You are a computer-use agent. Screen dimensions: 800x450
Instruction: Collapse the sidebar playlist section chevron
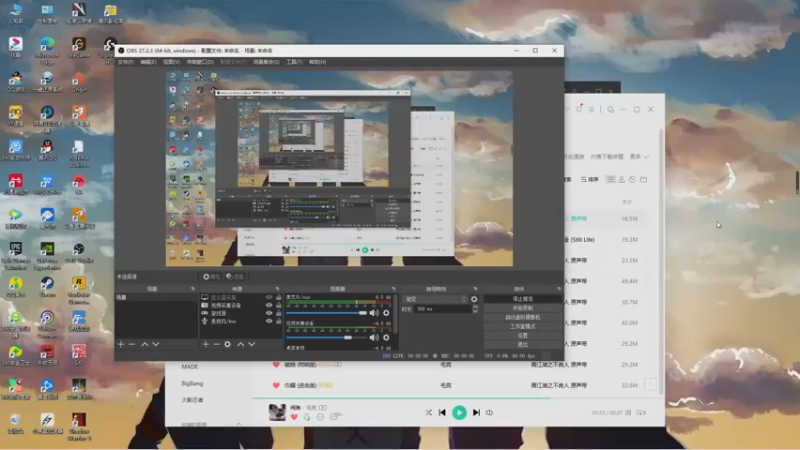tap(238, 424)
